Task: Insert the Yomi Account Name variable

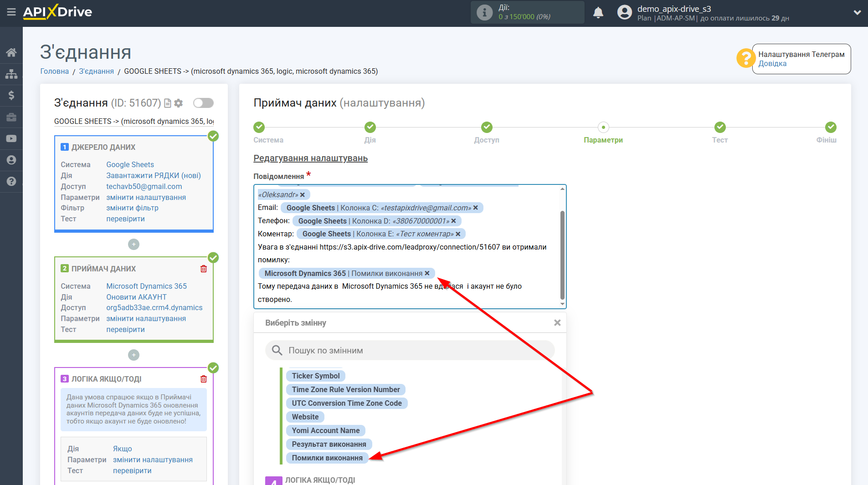Action: (326, 430)
